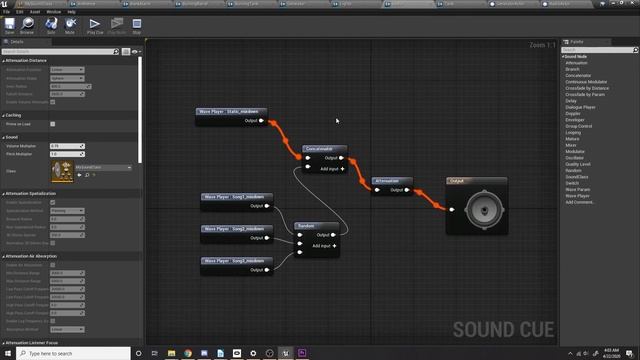This screenshot has height=360, width=640.
Task: Click Add Comment in the Palette list
Action: [580, 202]
